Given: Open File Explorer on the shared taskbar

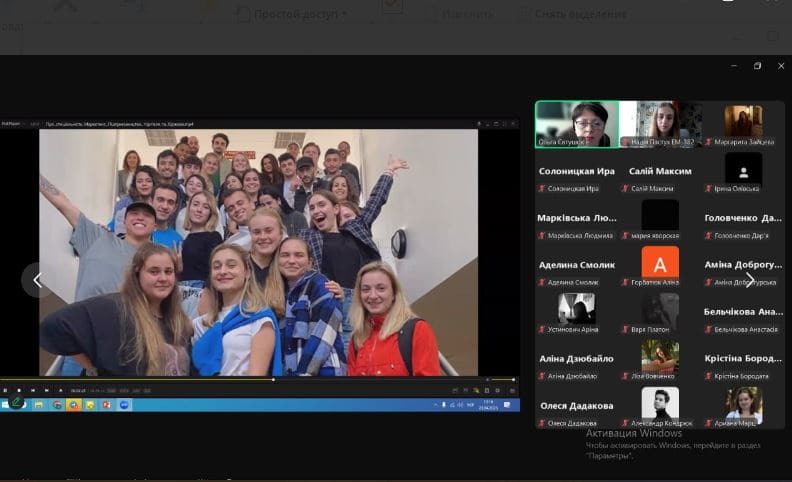Looking at the screenshot, I should point(38,405).
